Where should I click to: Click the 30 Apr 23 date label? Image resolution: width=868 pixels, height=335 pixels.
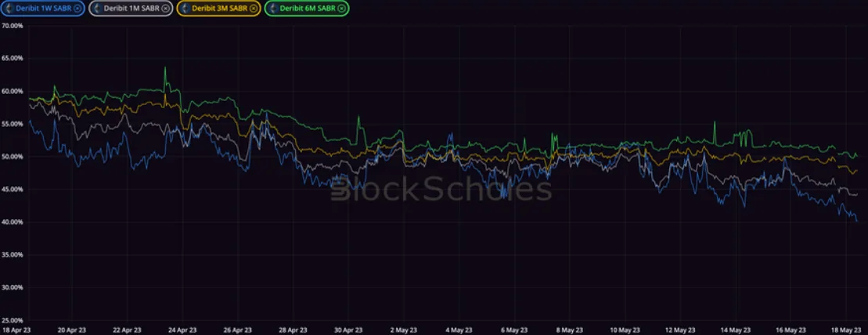coord(349,330)
